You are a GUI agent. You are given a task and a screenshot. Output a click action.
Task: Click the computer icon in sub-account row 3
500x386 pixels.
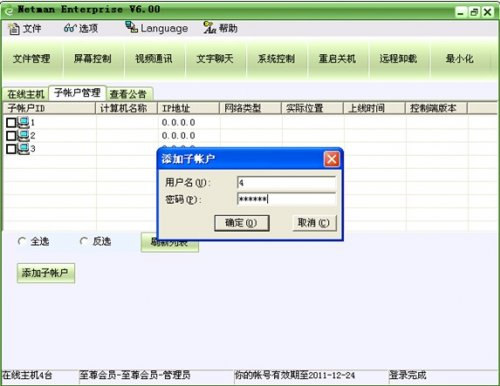tap(23, 149)
